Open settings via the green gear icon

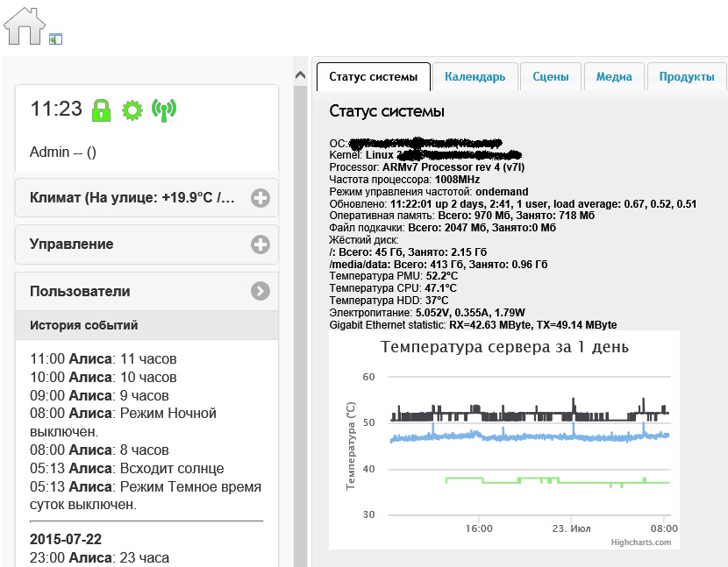132,110
